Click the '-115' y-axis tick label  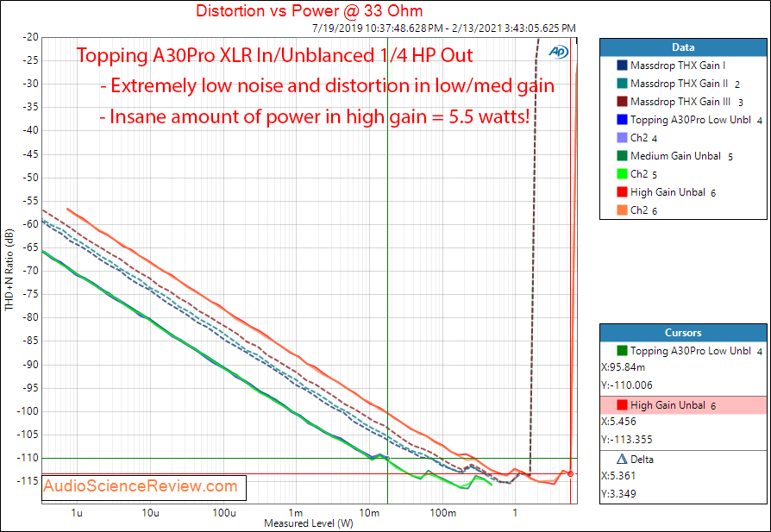pos(28,481)
